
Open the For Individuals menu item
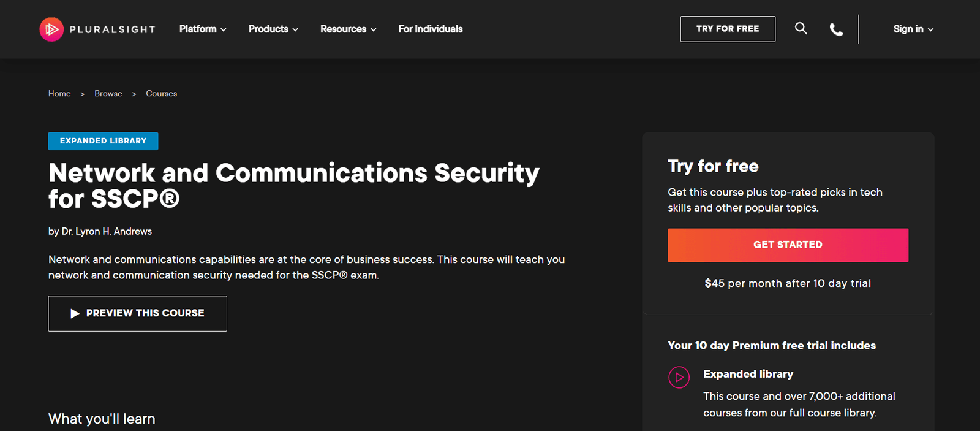431,29
